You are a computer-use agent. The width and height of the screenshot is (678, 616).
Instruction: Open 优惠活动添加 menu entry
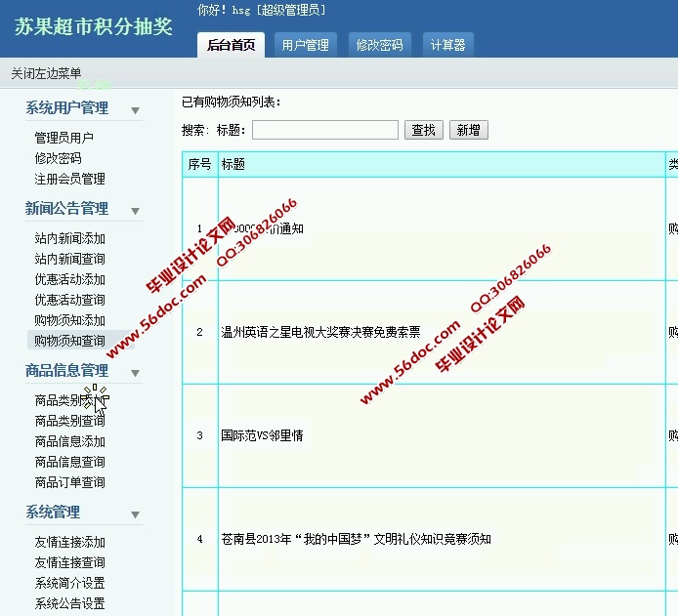click(70, 279)
